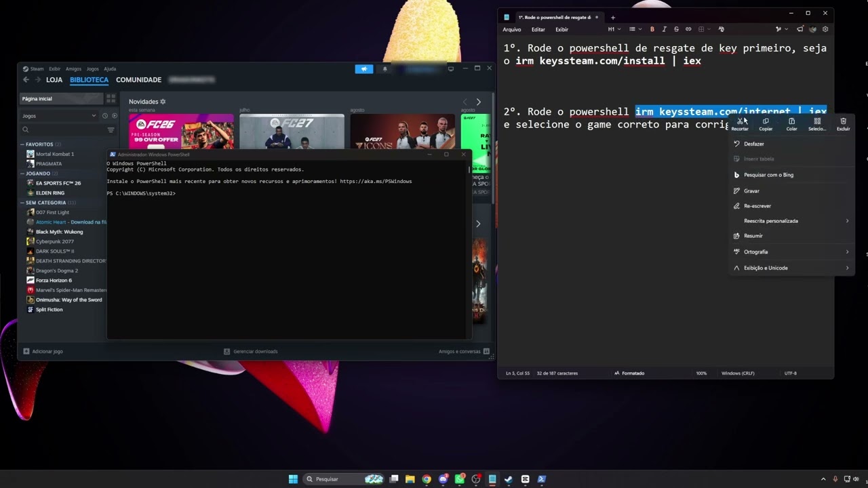The height and width of the screenshot is (488, 868).
Task: Open Steam notifications bell
Action: tap(385, 69)
